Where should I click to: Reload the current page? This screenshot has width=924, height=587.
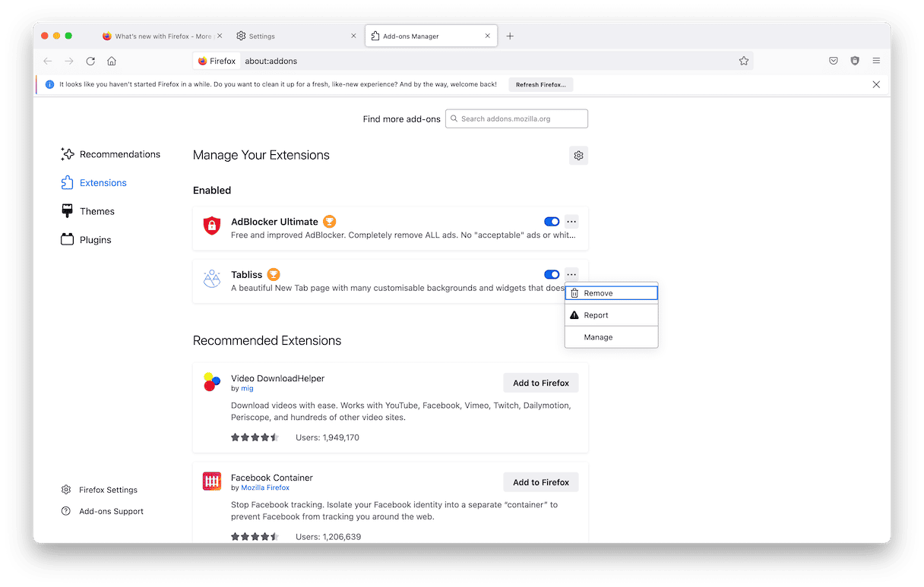[x=90, y=61]
